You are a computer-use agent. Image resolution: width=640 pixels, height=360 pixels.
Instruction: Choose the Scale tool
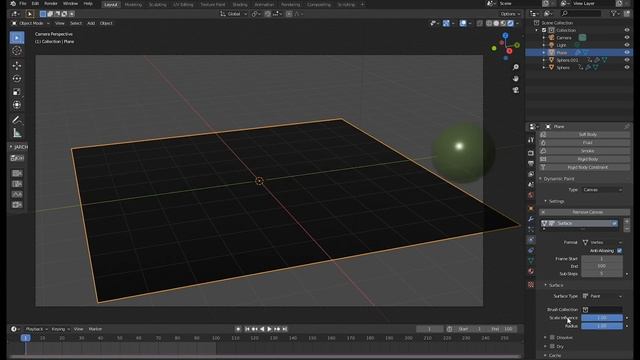point(17,91)
